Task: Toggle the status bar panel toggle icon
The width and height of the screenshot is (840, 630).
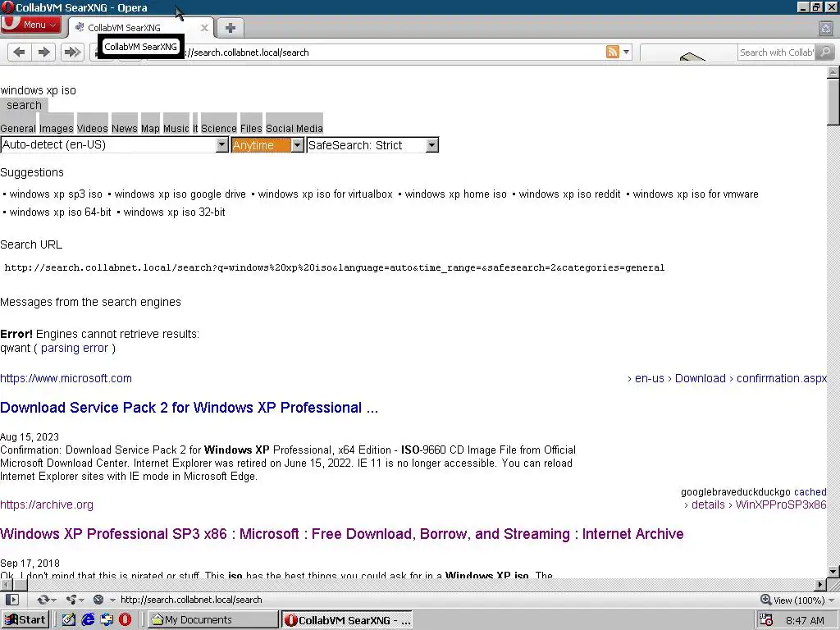Action: tap(11, 600)
